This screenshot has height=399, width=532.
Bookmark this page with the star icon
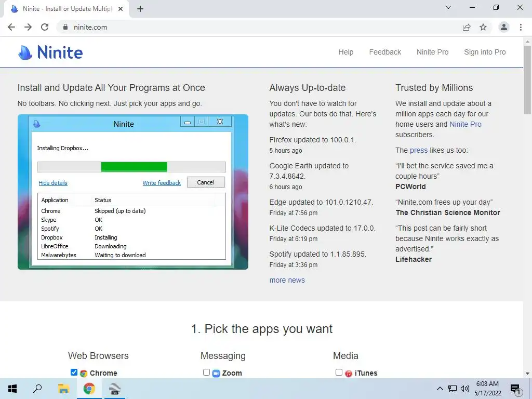483,27
